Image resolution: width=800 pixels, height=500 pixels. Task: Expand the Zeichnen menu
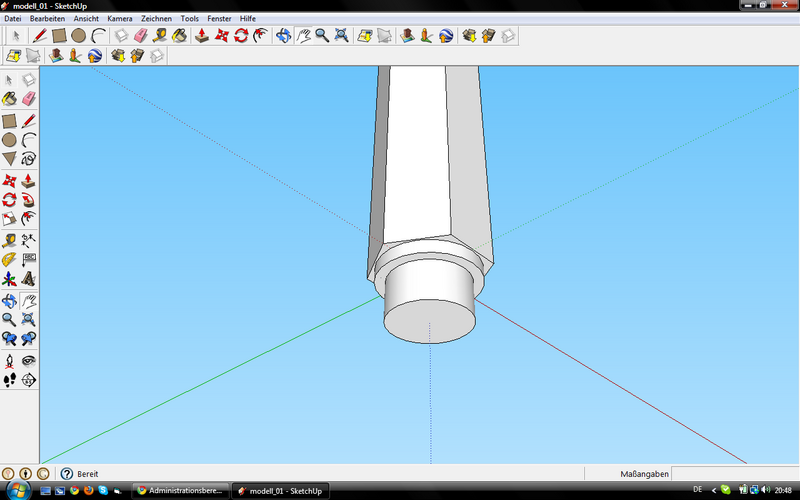click(x=156, y=18)
